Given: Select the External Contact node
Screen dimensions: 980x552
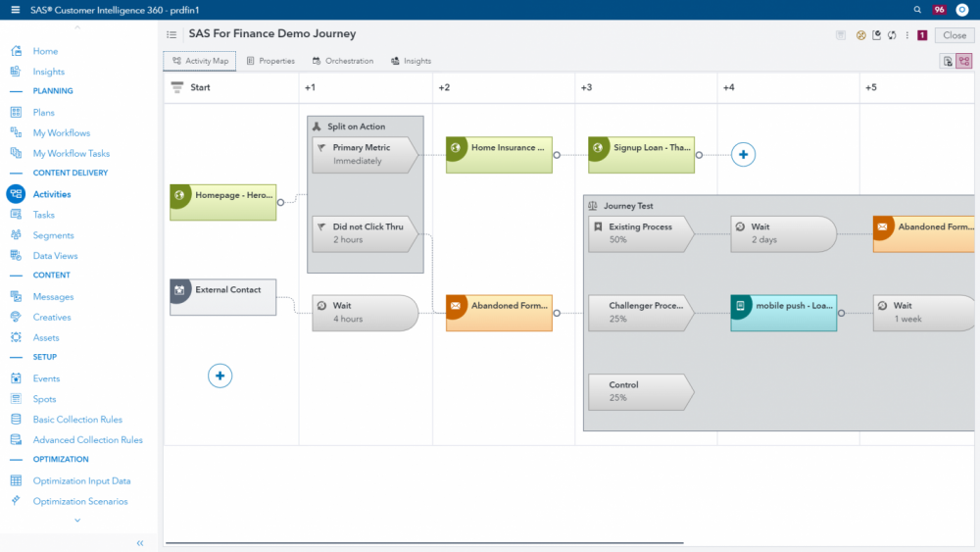Looking at the screenshot, I should 223,297.
